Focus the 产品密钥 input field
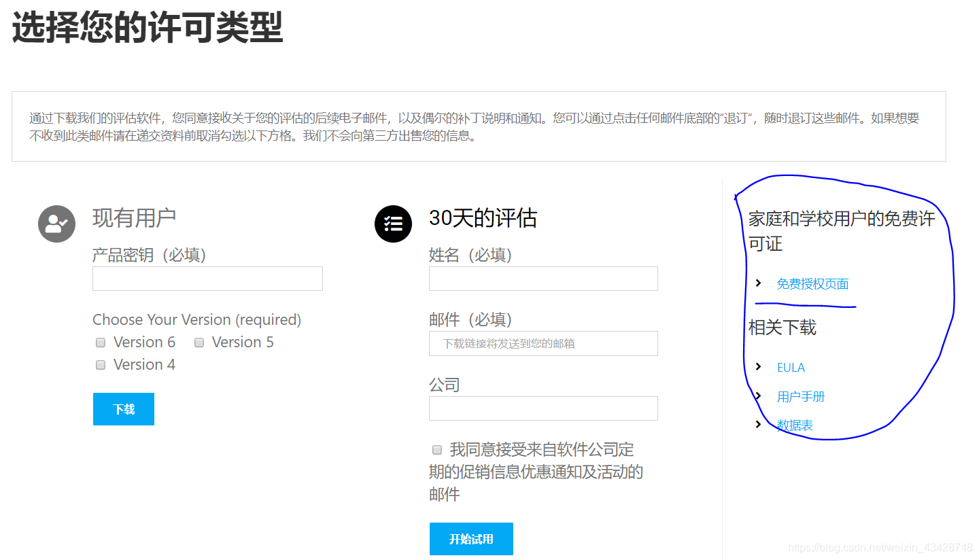 (x=207, y=279)
